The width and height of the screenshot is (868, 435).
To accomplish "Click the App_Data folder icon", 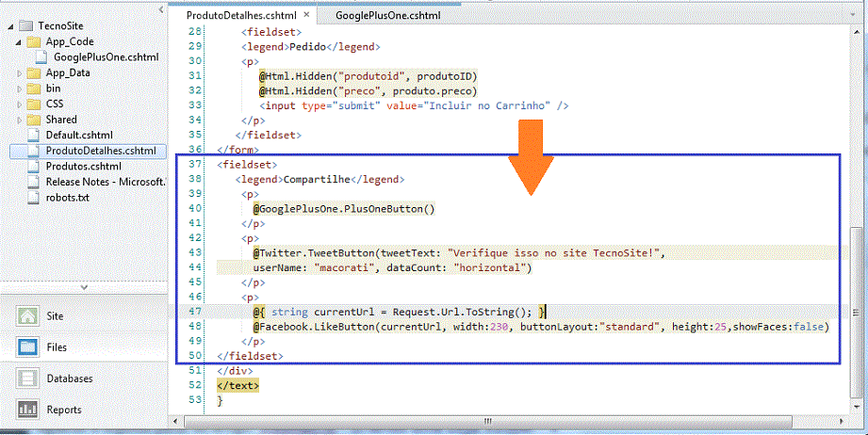I will tap(34, 72).
